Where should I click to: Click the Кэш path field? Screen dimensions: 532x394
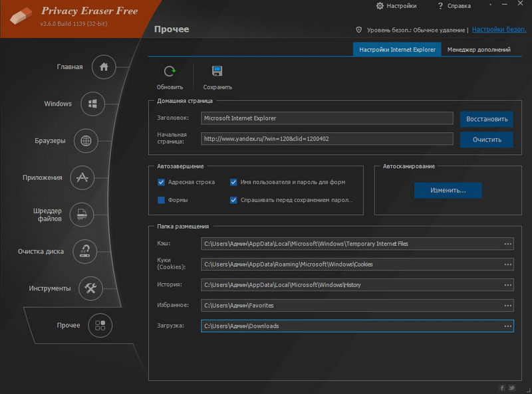357,244
